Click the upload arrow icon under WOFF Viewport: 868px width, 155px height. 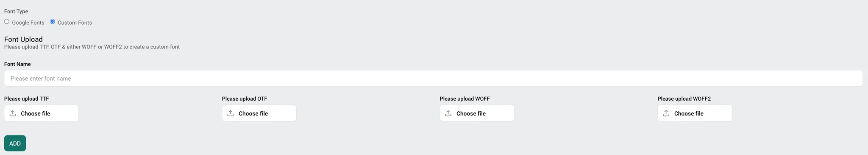point(448,113)
